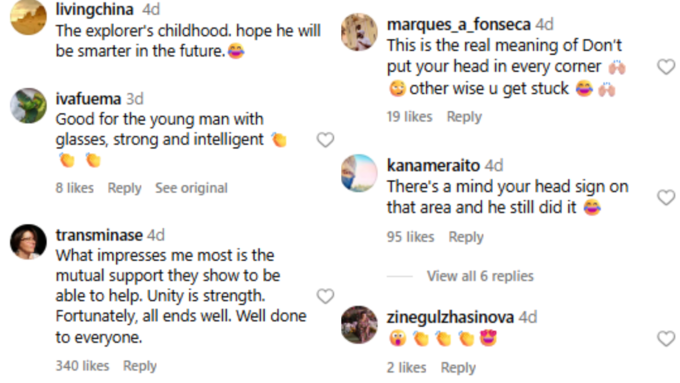Screen dimensions: 680x383
Task: Open ivafuema's avatar
Action: point(28,105)
